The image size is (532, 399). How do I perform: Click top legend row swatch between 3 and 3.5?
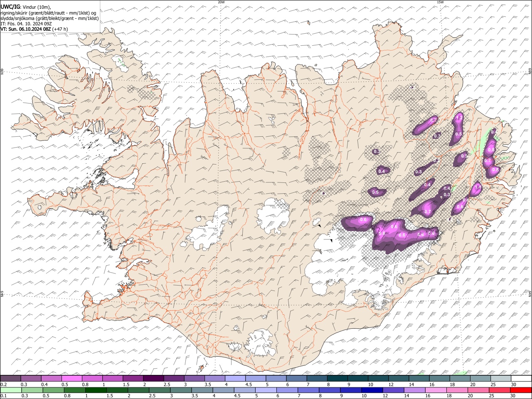point(194,378)
